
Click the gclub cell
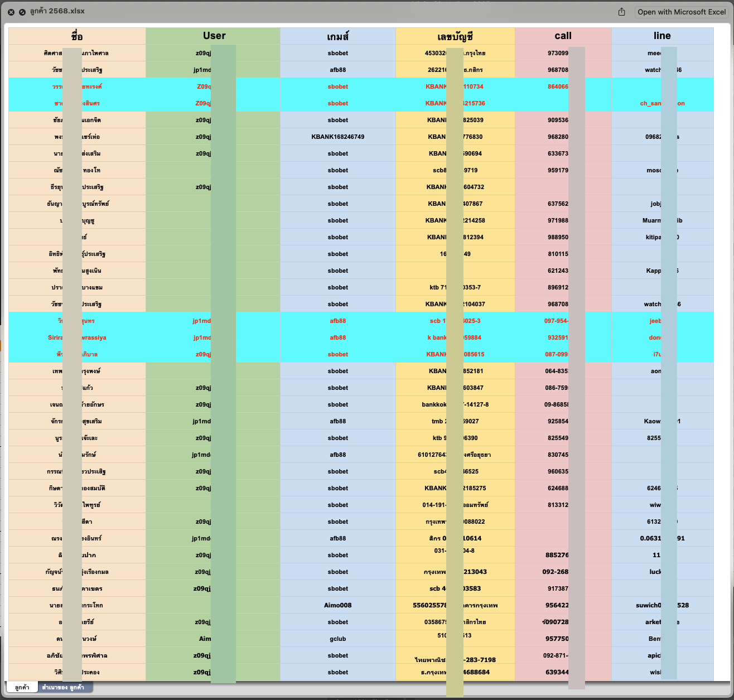point(338,639)
